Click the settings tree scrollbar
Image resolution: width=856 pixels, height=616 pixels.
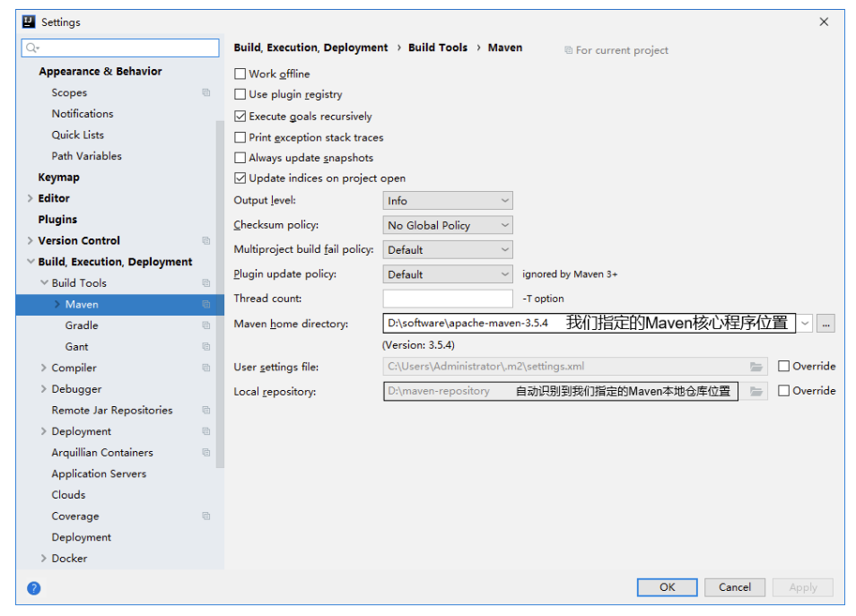pyautogui.click(x=220, y=295)
